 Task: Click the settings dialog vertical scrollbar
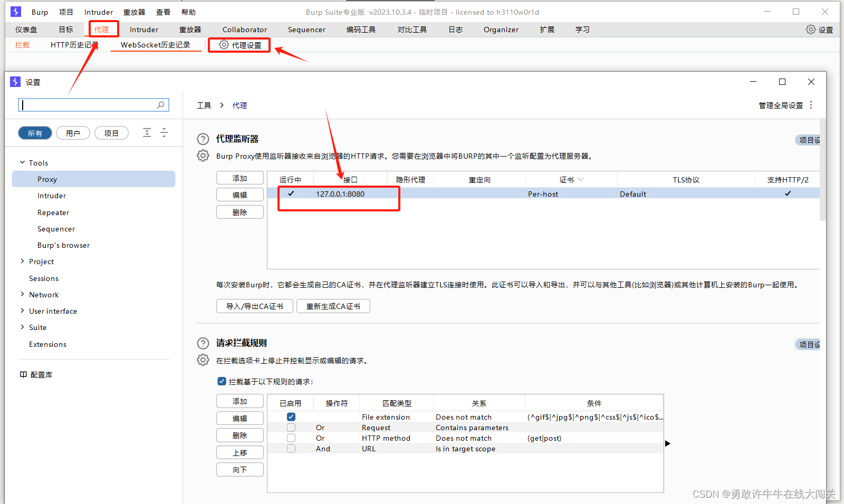tap(822, 170)
